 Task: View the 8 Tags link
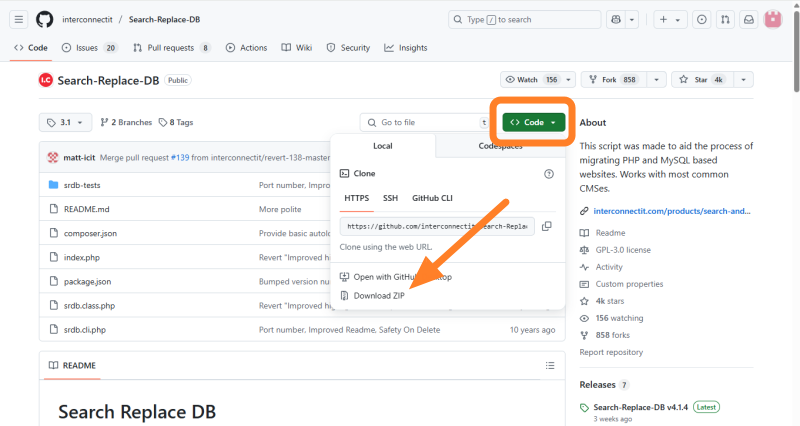coord(176,122)
